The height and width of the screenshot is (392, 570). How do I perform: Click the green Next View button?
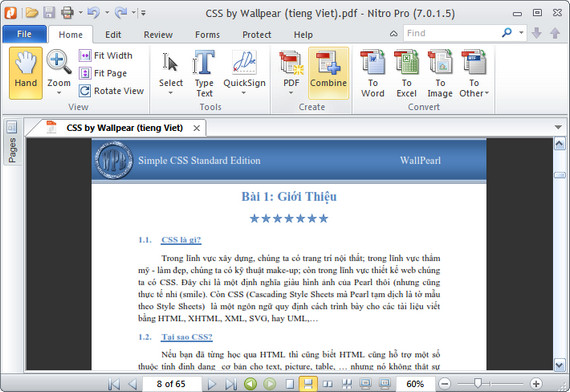tap(269, 384)
